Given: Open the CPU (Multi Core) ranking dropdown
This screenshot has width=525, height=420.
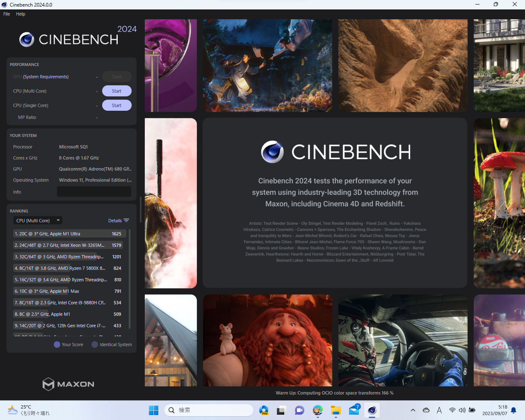Looking at the screenshot, I should tap(38, 221).
